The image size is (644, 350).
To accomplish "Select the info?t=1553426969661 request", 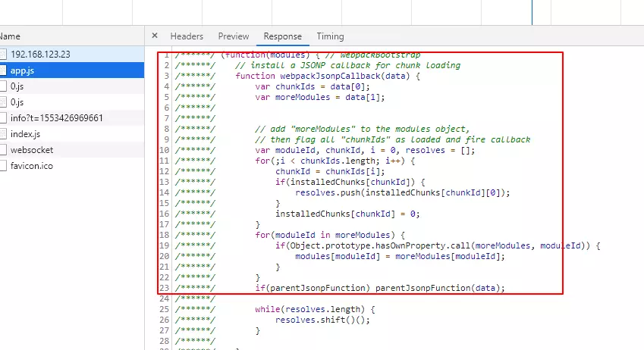I will click(72, 118).
